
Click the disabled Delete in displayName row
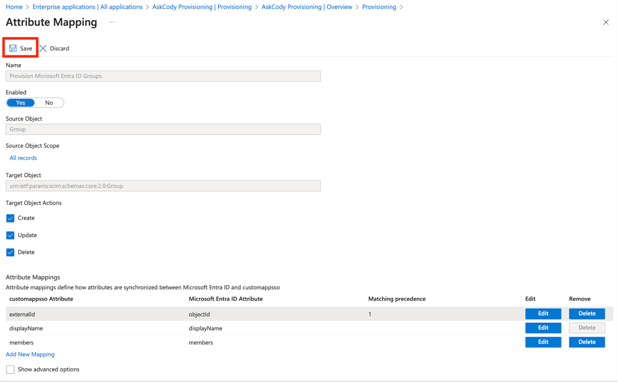(587, 328)
